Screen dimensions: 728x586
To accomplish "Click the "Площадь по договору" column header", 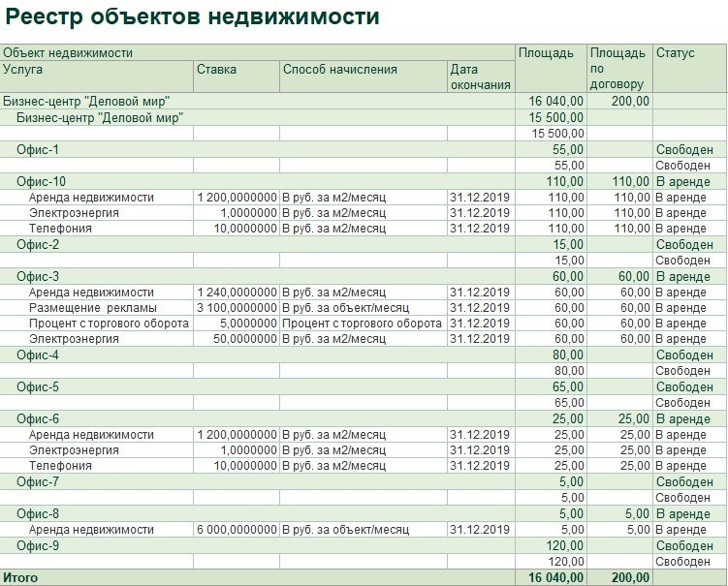I will tap(618, 69).
